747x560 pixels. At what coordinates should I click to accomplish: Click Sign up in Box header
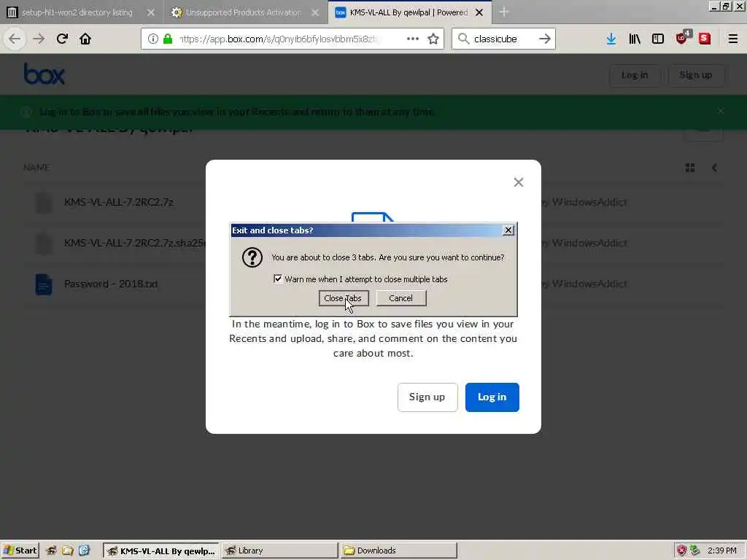695,75
